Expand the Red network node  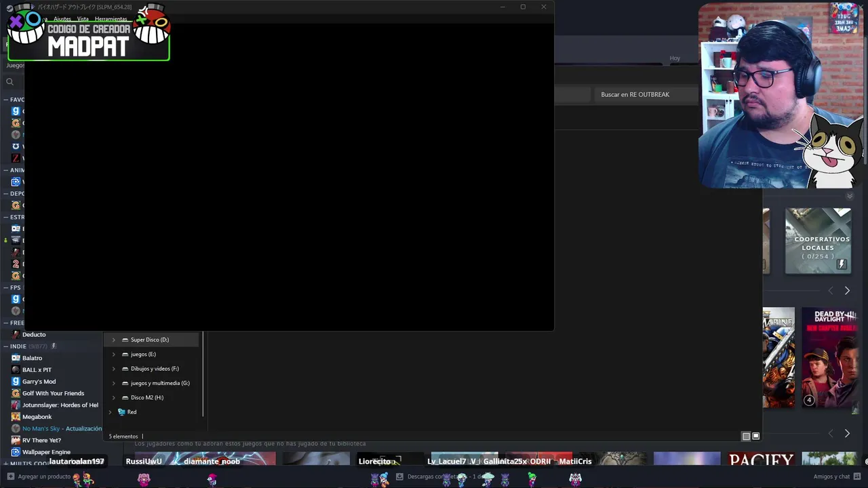[x=110, y=412]
